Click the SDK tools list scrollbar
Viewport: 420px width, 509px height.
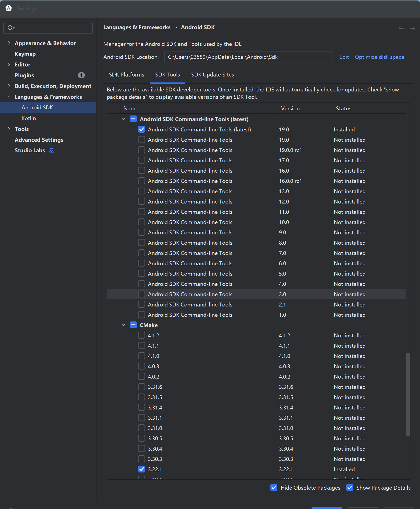[408, 394]
